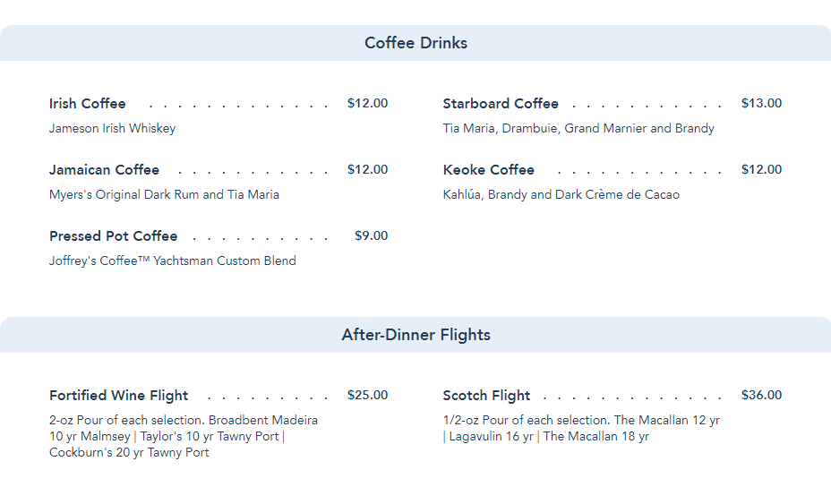Image resolution: width=831 pixels, height=504 pixels.
Task: Click the $13.00 price for Starboard Coffee
Action: (761, 103)
